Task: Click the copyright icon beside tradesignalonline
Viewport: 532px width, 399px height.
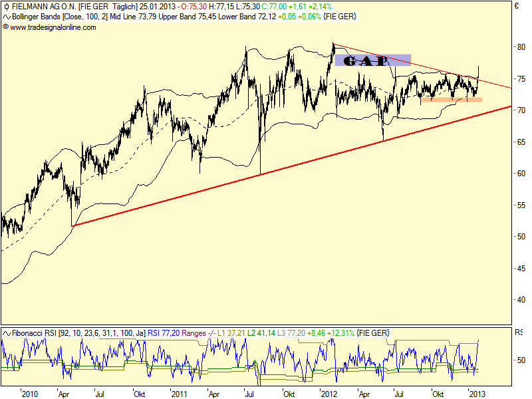Action: (5, 27)
